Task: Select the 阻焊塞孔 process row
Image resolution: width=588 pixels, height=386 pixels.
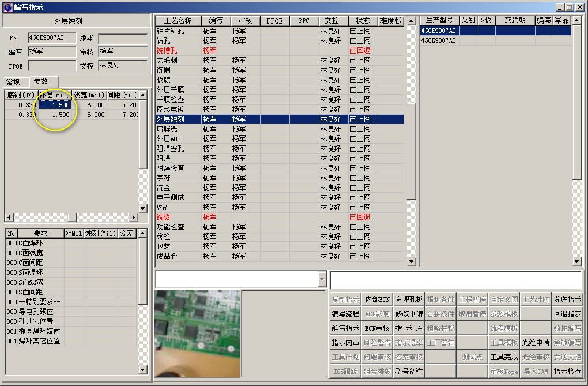Action: (280, 149)
